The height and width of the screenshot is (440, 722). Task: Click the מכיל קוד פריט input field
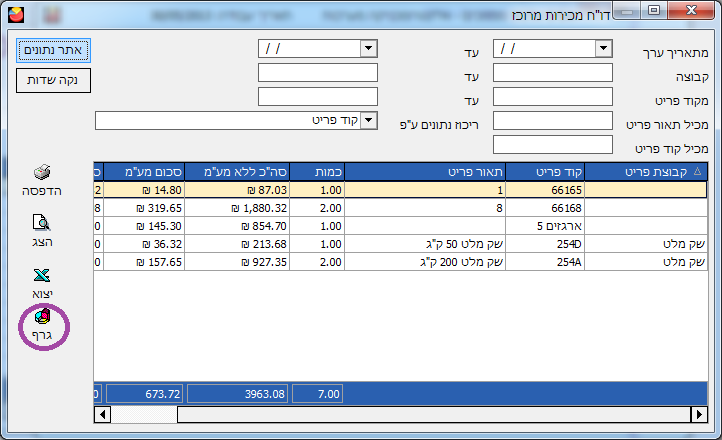(552, 145)
